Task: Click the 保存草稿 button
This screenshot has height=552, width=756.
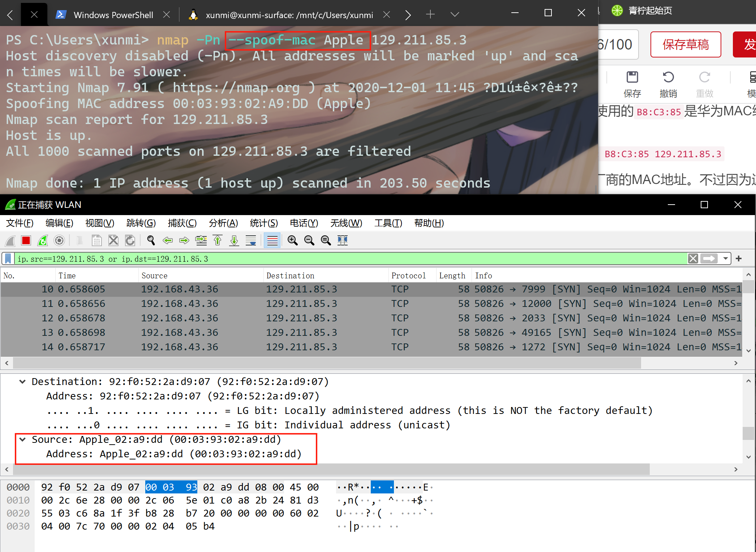Action: click(686, 44)
